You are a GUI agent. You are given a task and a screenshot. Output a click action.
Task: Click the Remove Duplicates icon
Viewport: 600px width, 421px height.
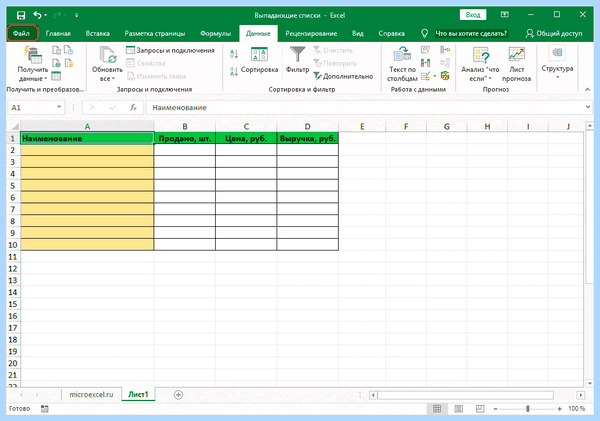click(x=425, y=63)
